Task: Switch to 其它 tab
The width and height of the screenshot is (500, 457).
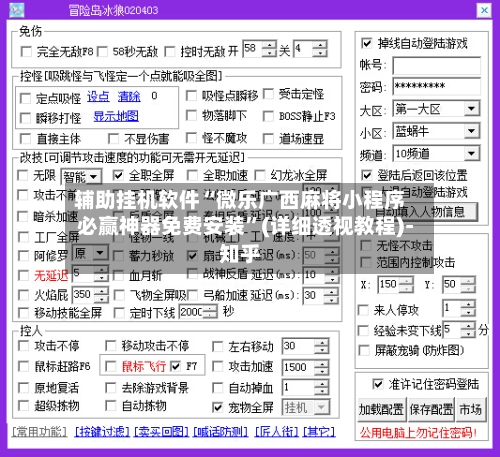Action: pyautogui.click(x=319, y=432)
